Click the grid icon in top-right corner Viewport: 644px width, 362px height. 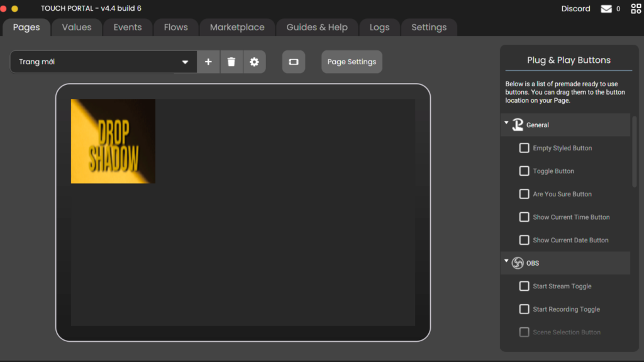click(636, 9)
